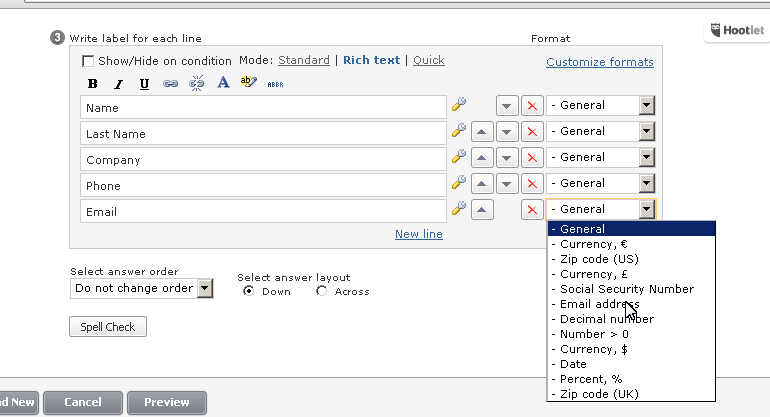
Task: Move the Email line up
Action: point(482,210)
